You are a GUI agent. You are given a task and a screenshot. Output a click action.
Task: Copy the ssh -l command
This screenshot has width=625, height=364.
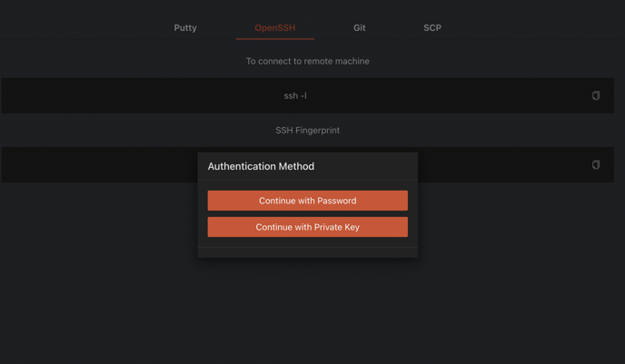[x=596, y=95]
